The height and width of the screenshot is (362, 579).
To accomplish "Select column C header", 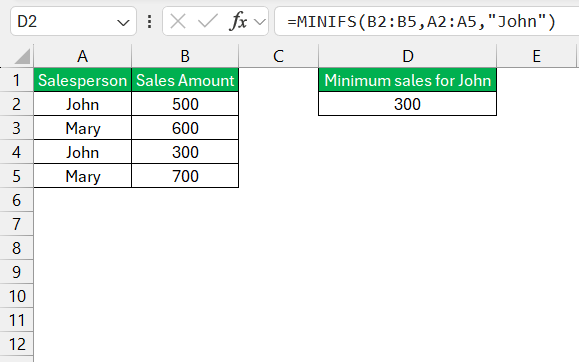I will click(x=278, y=56).
